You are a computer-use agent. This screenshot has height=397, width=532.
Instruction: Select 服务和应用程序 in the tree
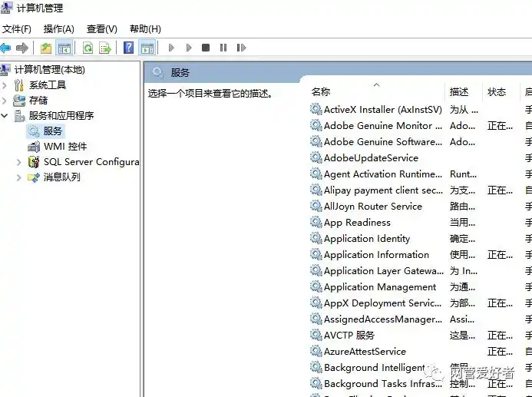click(x=61, y=116)
